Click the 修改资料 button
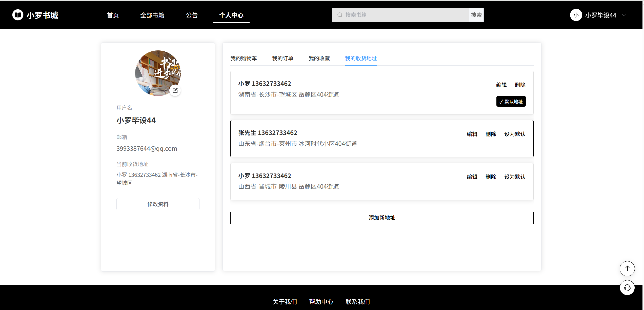This screenshot has width=644, height=310. [x=158, y=204]
